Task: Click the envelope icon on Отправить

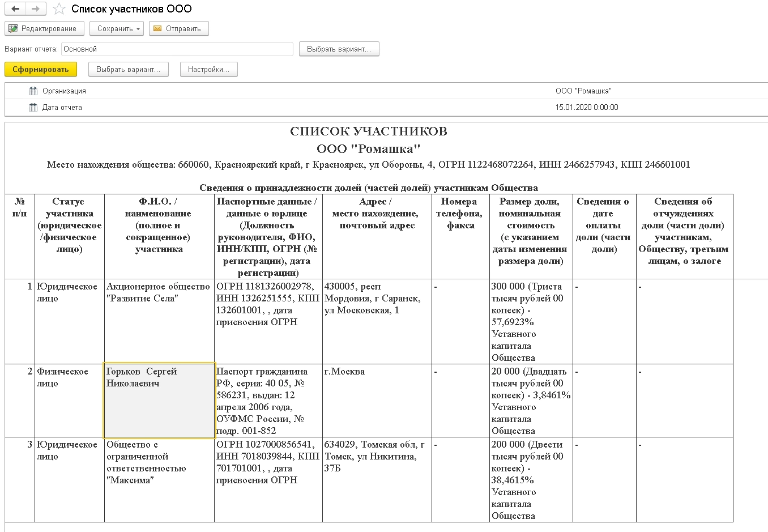Action: (x=157, y=29)
